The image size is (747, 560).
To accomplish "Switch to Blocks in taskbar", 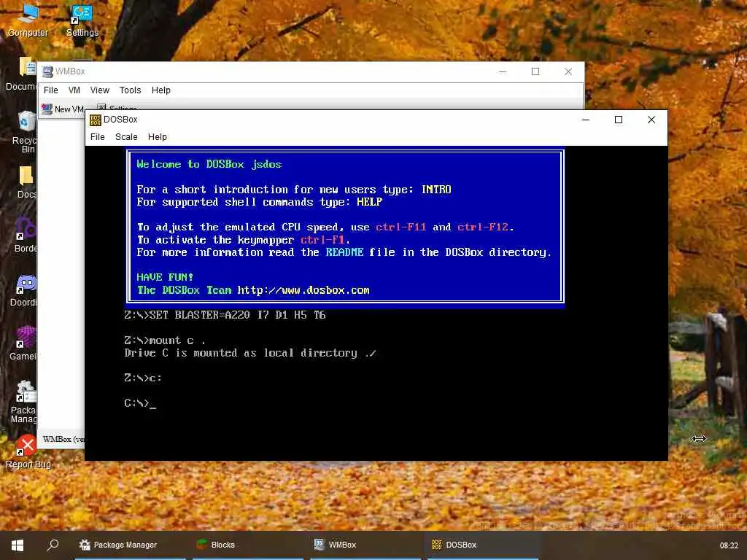I will coord(248,545).
